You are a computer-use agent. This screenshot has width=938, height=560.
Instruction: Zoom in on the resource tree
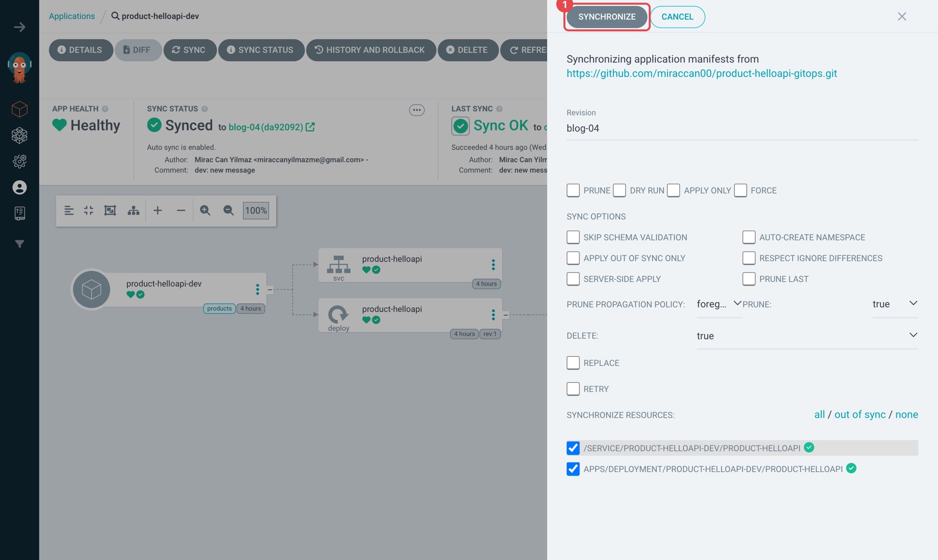click(x=205, y=210)
